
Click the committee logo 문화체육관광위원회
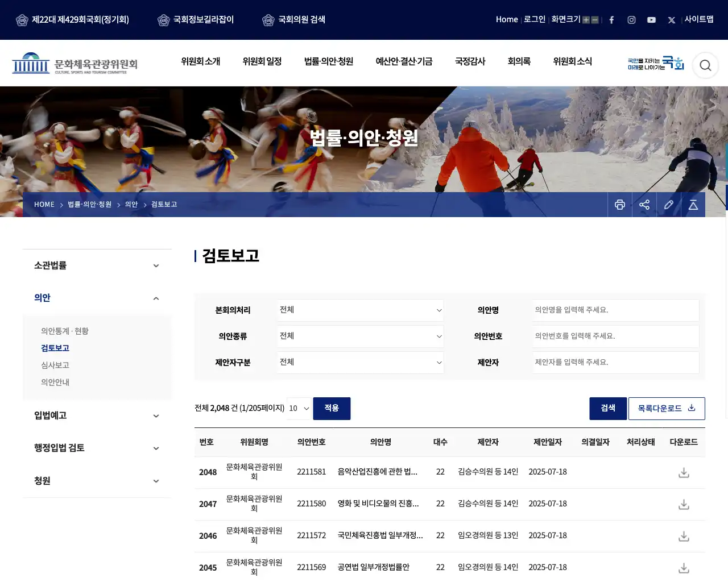pos(75,64)
